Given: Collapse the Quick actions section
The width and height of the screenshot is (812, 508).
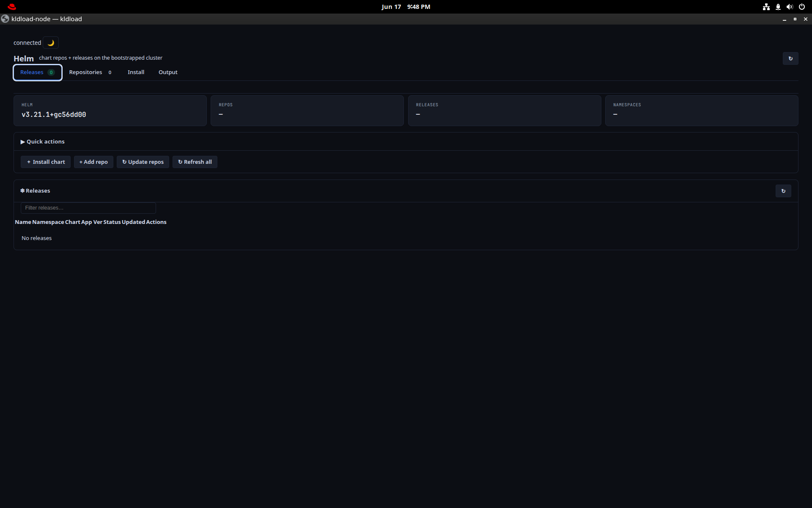Looking at the screenshot, I should 42,142.
